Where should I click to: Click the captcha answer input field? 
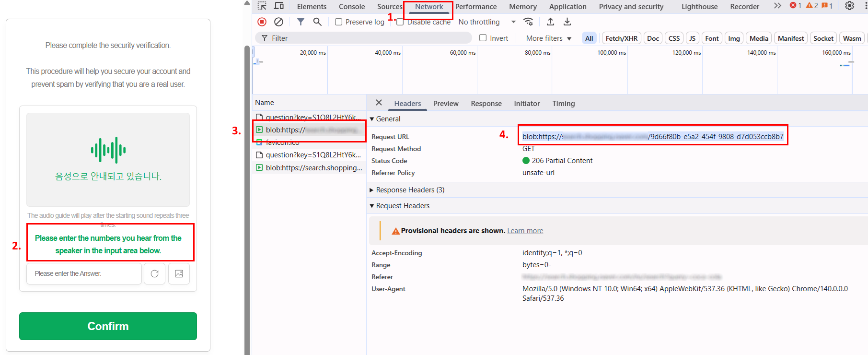[x=84, y=273]
